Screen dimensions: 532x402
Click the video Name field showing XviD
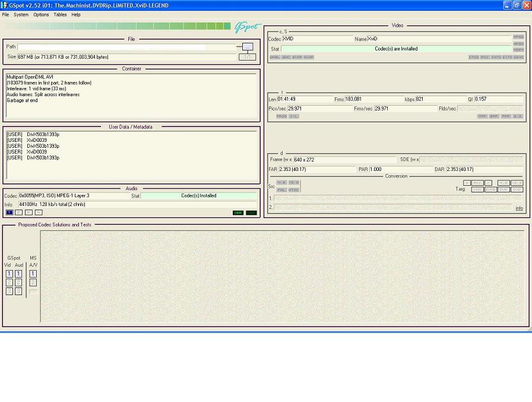pos(439,39)
